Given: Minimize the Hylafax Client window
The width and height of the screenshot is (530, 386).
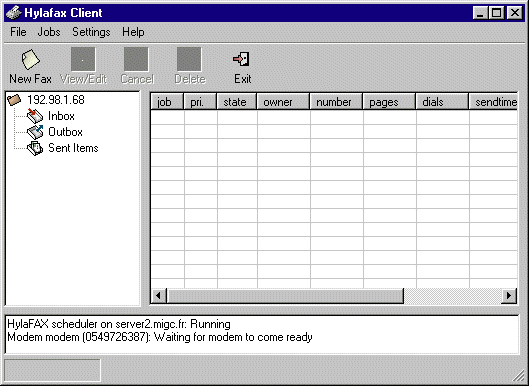Looking at the screenshot, I should tap(480, 13).
